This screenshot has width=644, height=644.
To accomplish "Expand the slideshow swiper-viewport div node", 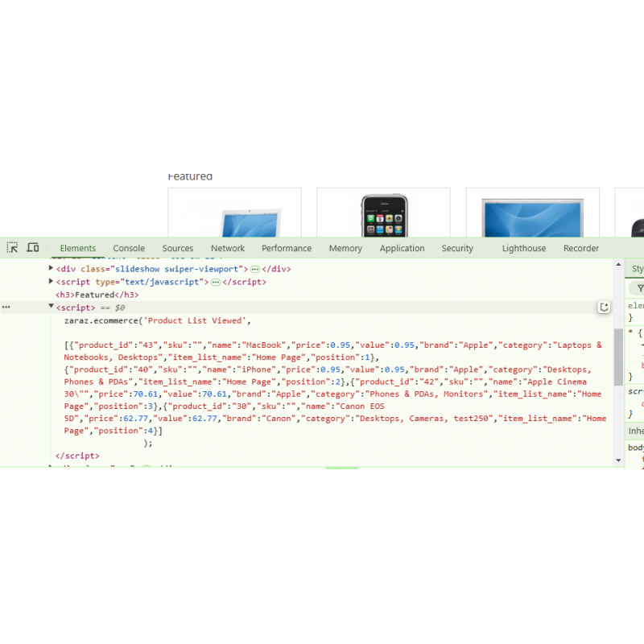I will point(51,268).
